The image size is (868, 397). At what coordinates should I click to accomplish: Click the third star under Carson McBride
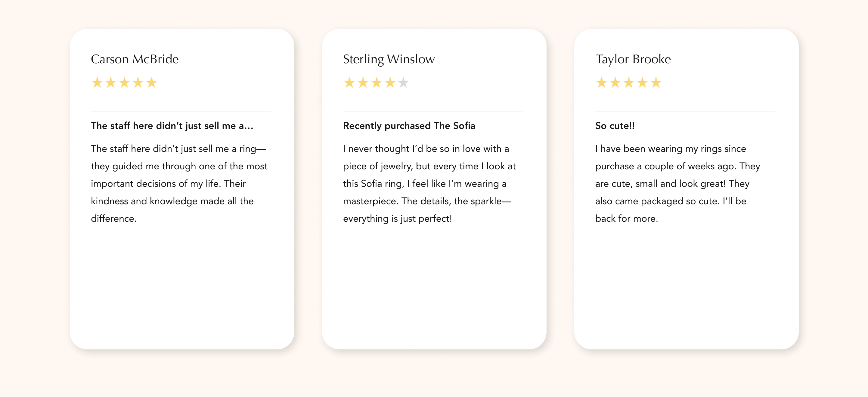click(x=124, y=83)
